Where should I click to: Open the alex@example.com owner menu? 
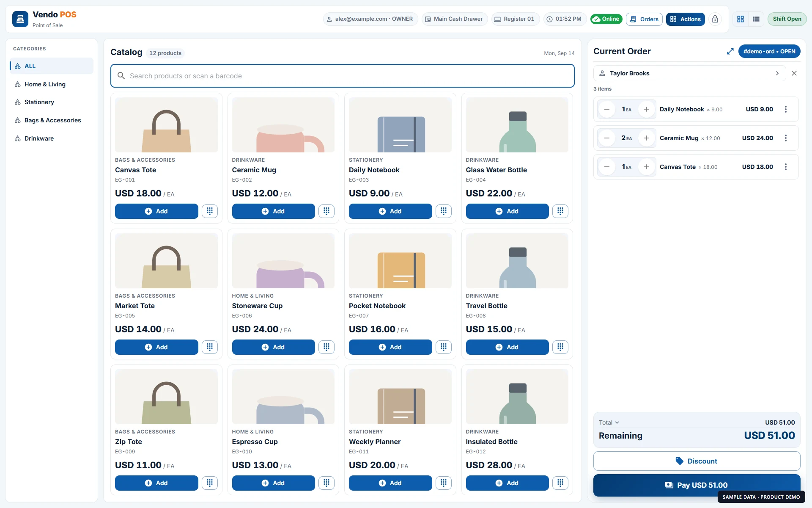click(370, 19)
